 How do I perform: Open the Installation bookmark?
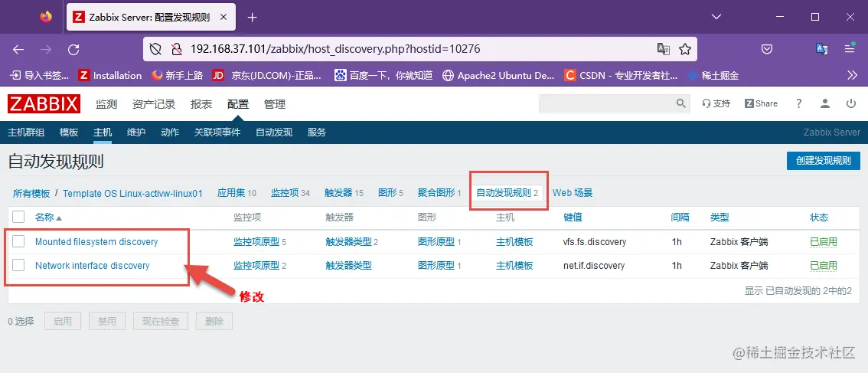coord(110,75)
